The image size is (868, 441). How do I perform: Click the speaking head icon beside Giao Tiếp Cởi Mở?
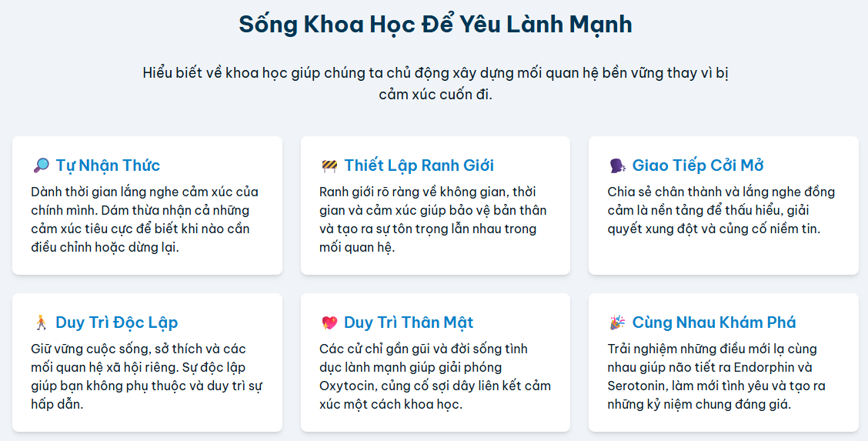point(617,166)
